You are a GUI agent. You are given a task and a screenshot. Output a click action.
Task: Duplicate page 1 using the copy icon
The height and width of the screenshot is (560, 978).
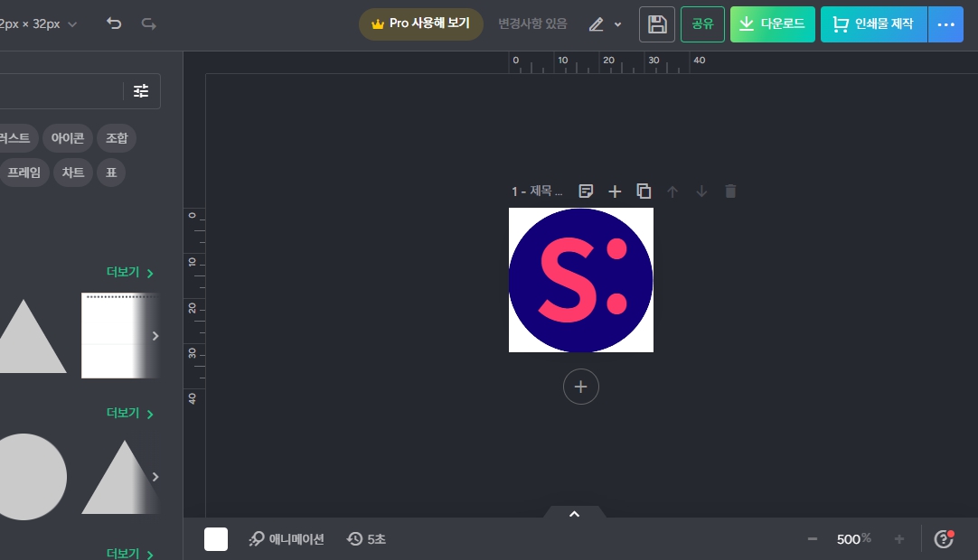pyautogui.click(x=644, y=191)
